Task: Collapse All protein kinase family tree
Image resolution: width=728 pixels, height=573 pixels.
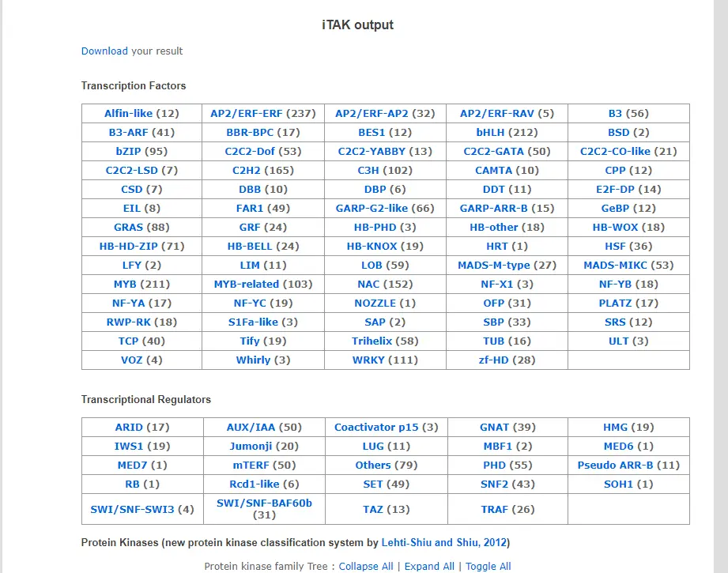Action: click(366, 566)
